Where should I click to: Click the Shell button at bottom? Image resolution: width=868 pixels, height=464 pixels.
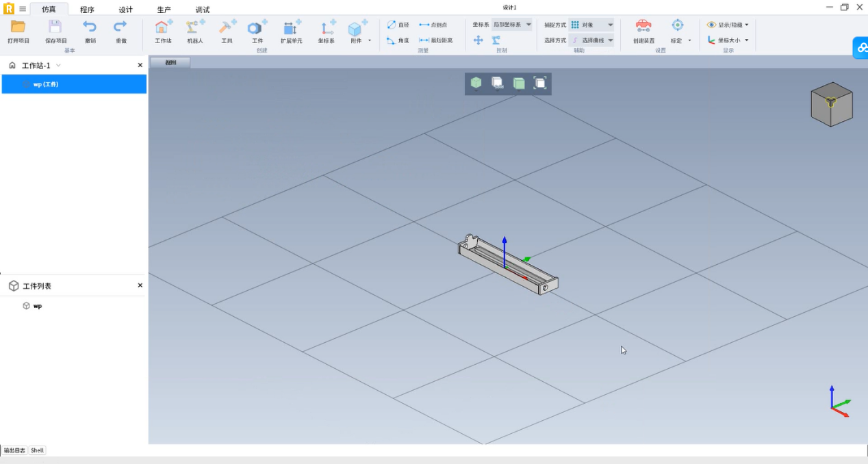coord(37,450)
